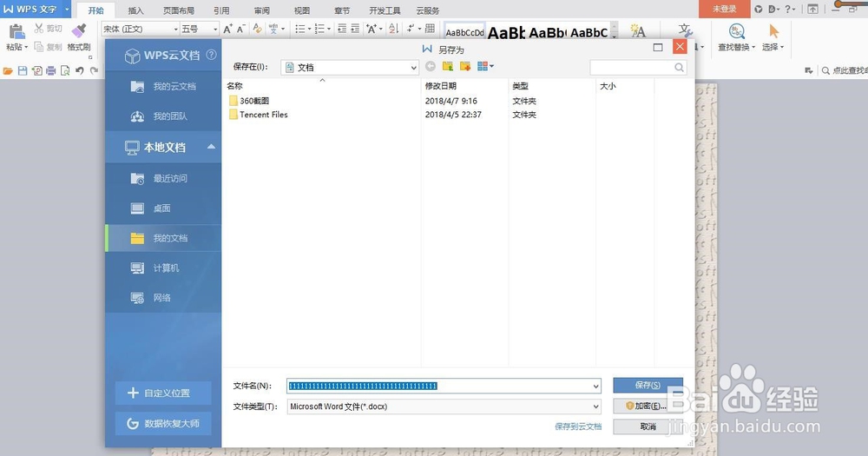868x456 pixels.
Task: Click the Custom Location button
Action: [x=163, y=393]
